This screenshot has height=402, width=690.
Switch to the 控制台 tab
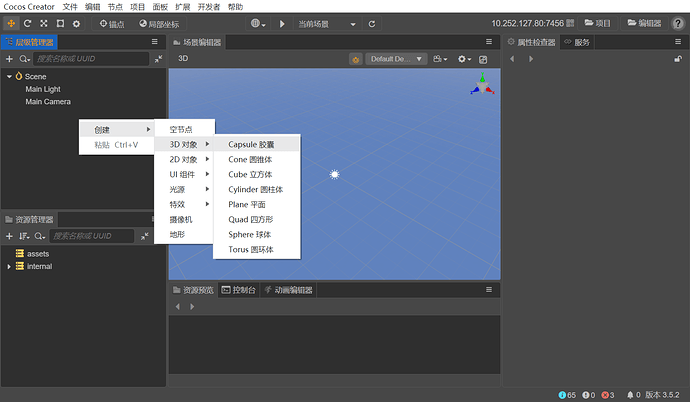coord(239,290)
